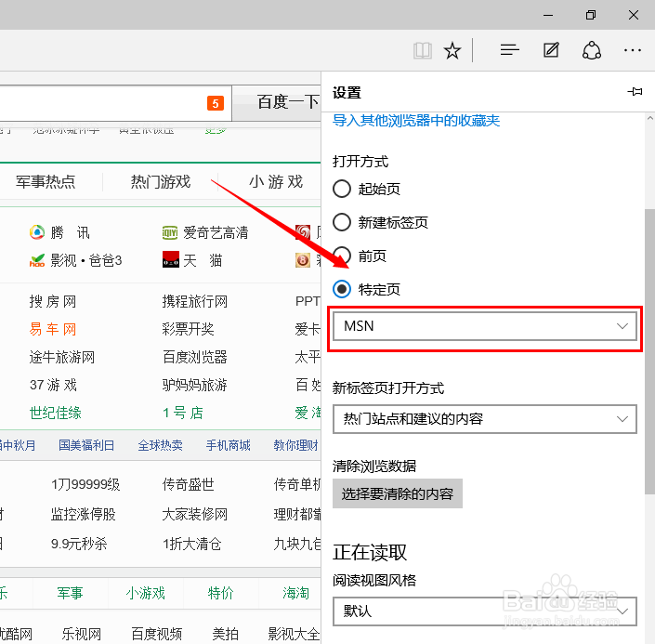655x644 pixels.
Task: Restore down the browser window
Action: [591, 15]
